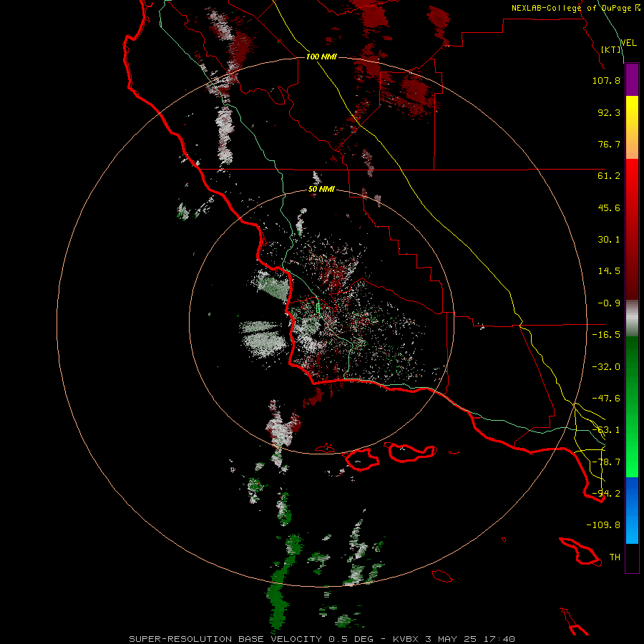Select the 45.6 velocity scale value
The height and width of the screenshot is (644, 644).
click(x=609, y=208)
